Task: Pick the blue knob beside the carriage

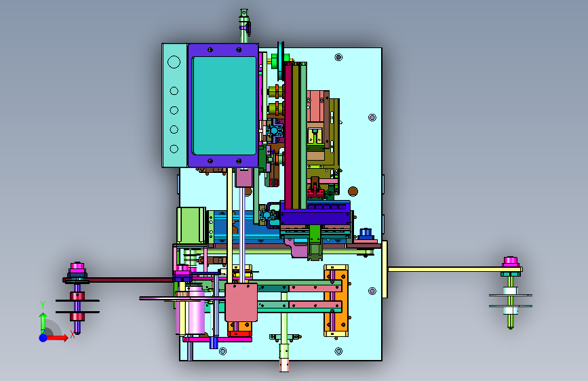Action: pyautogui.click(x=366, y=233)
